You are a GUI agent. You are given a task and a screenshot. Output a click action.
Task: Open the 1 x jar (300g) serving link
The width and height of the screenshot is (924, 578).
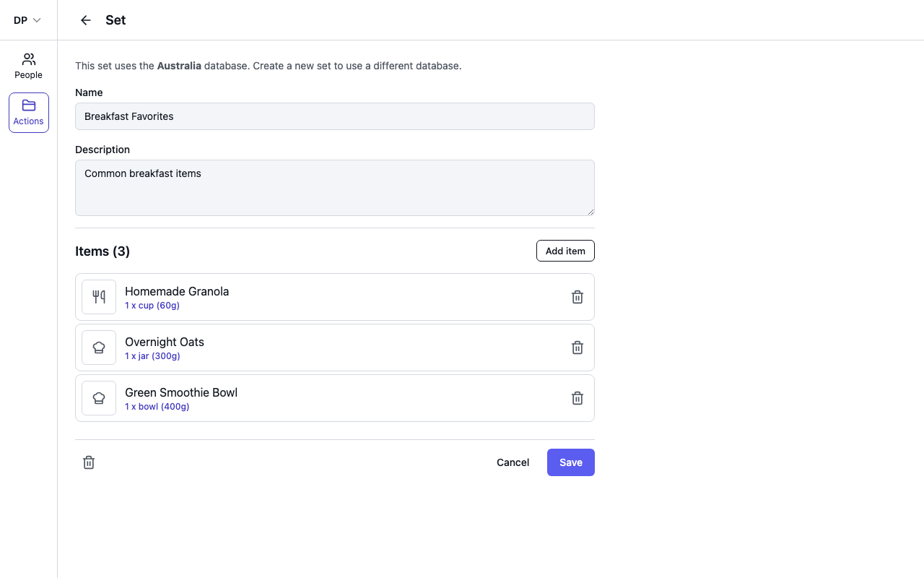(152, 356)
